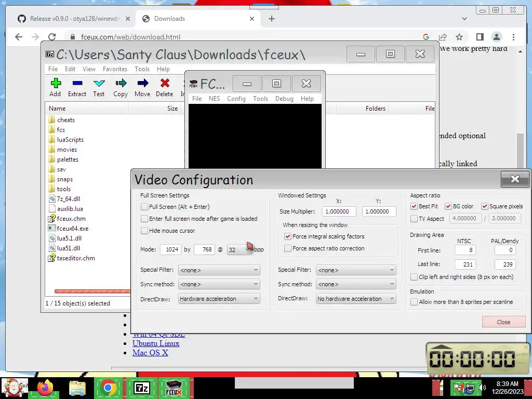Open the NES menu in FCEUX
This screenshot has width=532, height=399.
[214, 98]
